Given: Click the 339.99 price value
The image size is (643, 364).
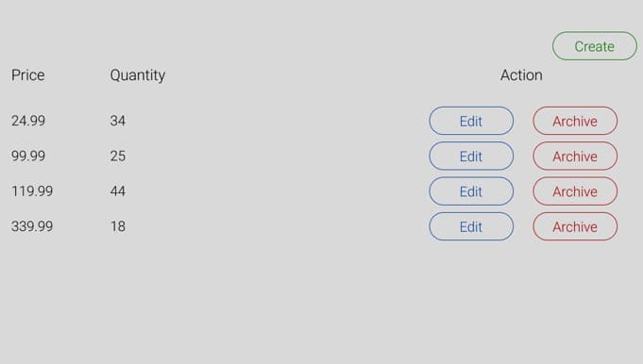Looking at the screenshot, I should tap(32, 226).
